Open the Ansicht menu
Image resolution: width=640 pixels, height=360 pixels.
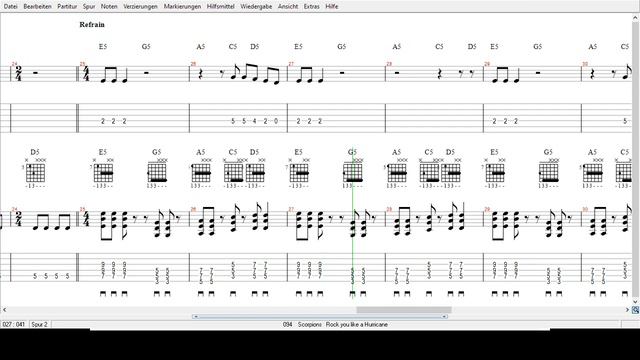pos(288,7)
